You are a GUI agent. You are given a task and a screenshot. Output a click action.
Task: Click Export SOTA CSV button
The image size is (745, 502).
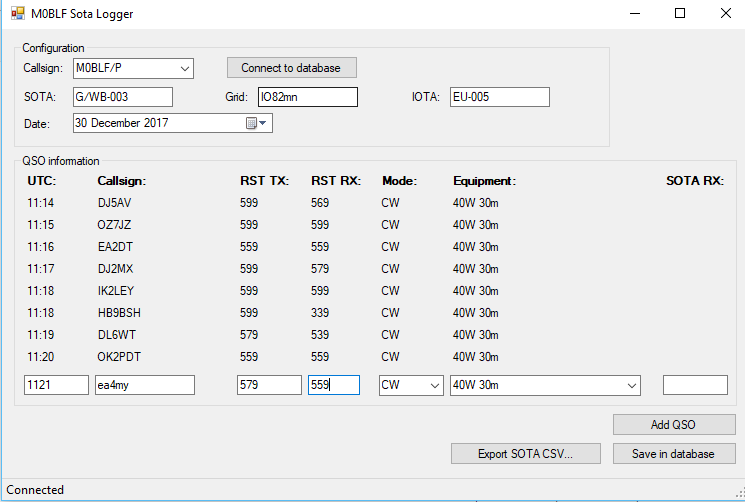pyautogui.click(x=525, y=454)
